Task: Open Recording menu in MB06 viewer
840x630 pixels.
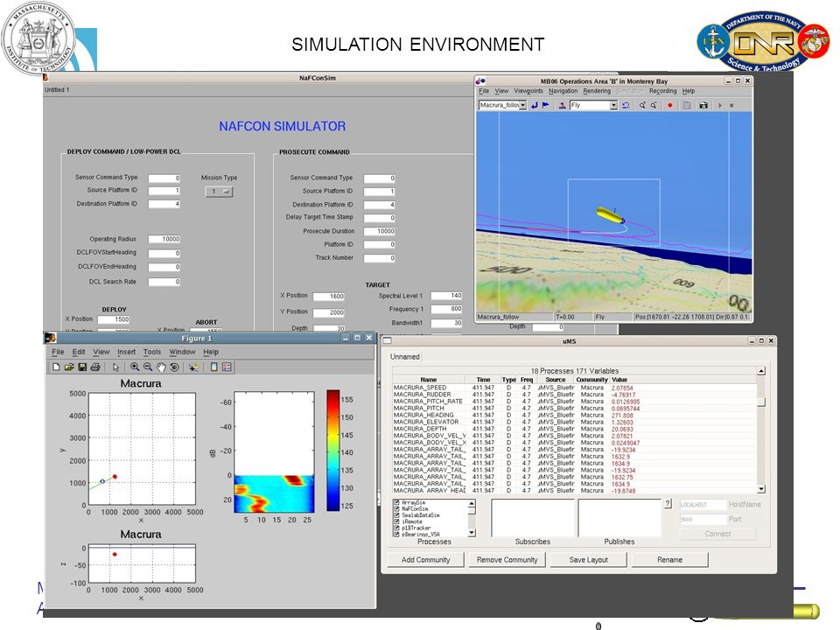Action: [662, 91]
